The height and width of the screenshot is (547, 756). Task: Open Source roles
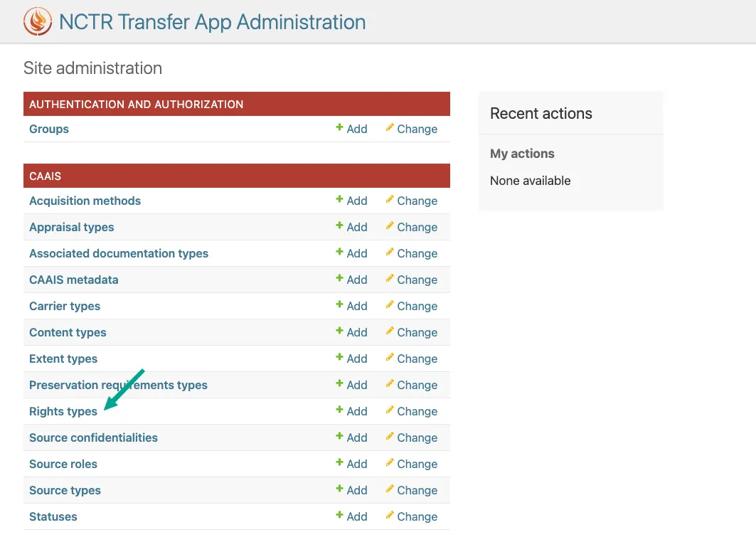point(63,464)
